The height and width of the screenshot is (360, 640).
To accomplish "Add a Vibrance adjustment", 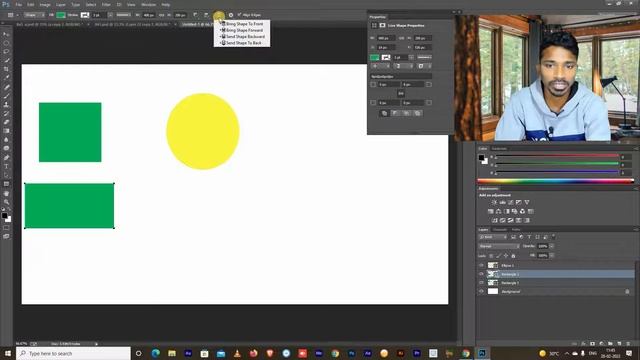I will [x=527, y=202].
